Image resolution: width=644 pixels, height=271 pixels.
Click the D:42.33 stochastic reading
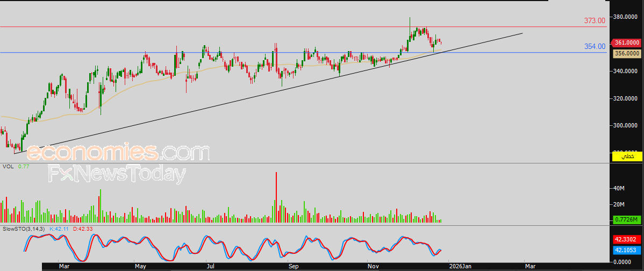pos(83,229)
